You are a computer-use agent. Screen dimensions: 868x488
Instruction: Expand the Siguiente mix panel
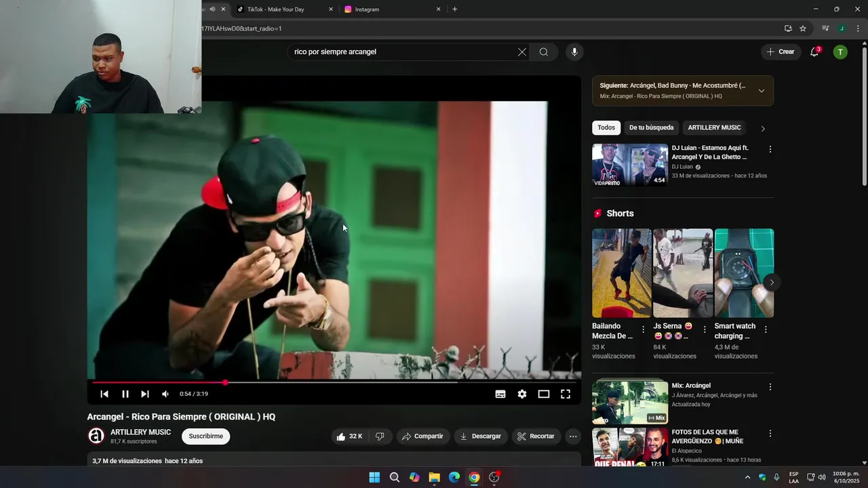click(762, 91)
